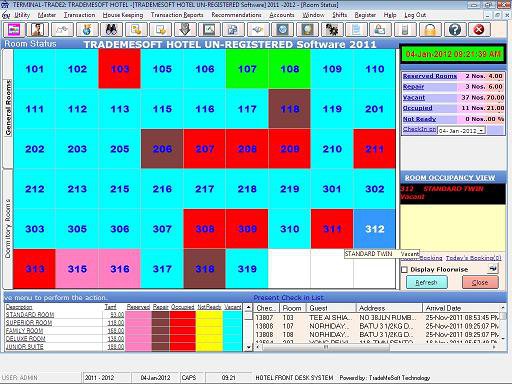The height and width of the screenshot is (384, 512).
Task: Click the room types list down arrow
Action: point(248,348)
